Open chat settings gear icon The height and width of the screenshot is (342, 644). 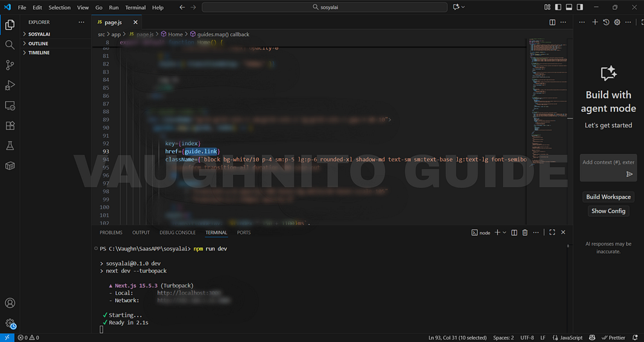tap(617, 22)
